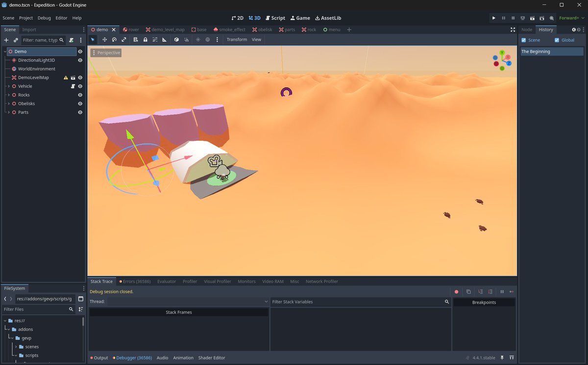Click the debugger record breakpoint red dot
The width and height of the screenshot is (588, 365).
tap(457, 291)
